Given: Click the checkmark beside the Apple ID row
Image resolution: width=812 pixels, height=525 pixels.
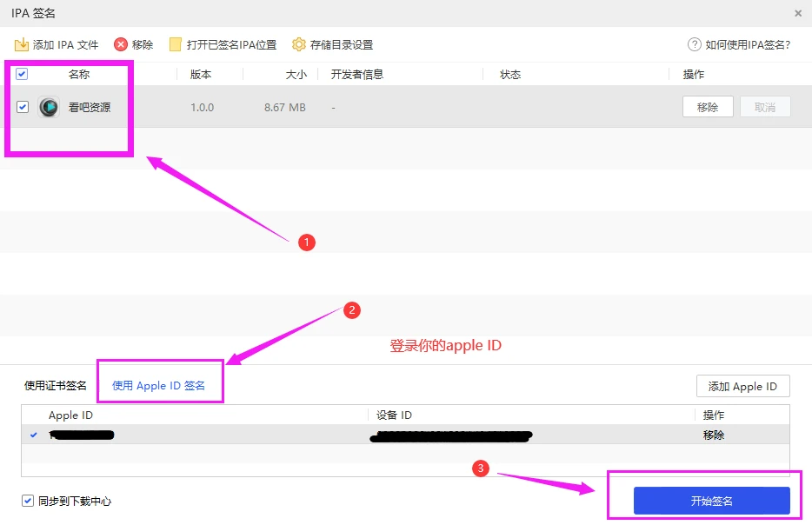Looking at the screenshot, I should click(x=34, y=435).
